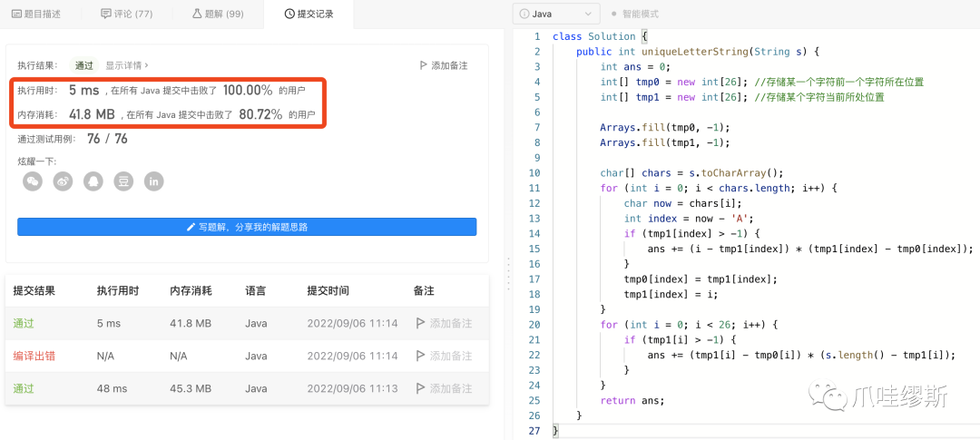This screenshot has width=980, height=440.
Task: Place cursor on line 1 class Solution
Action: coord(600,36)
